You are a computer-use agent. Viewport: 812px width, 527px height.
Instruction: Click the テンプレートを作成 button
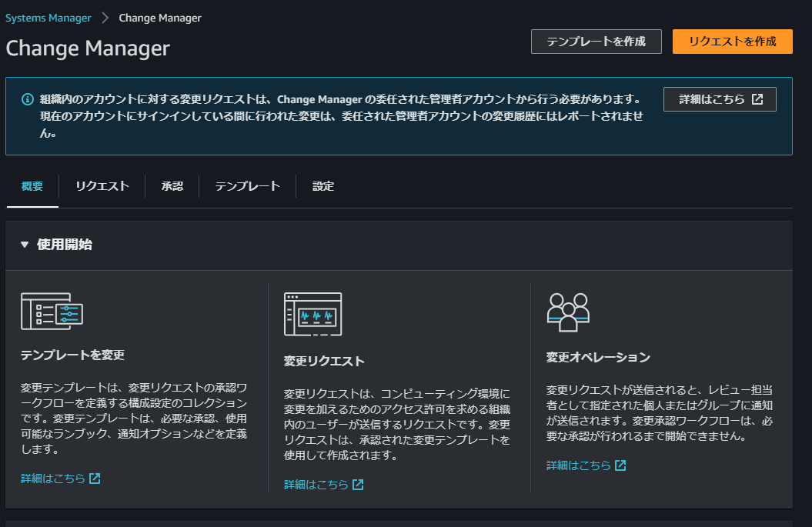click(x=596, y=42)
